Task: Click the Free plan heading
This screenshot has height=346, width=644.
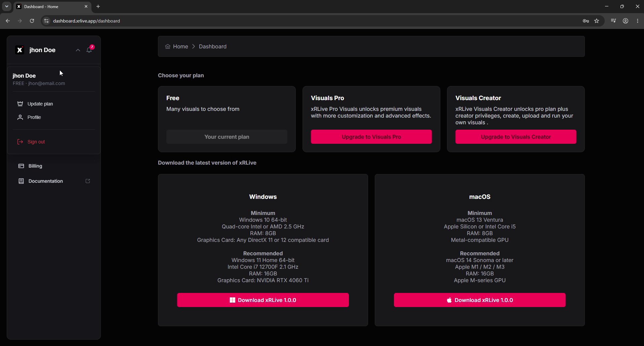Action: pos(173,98)
